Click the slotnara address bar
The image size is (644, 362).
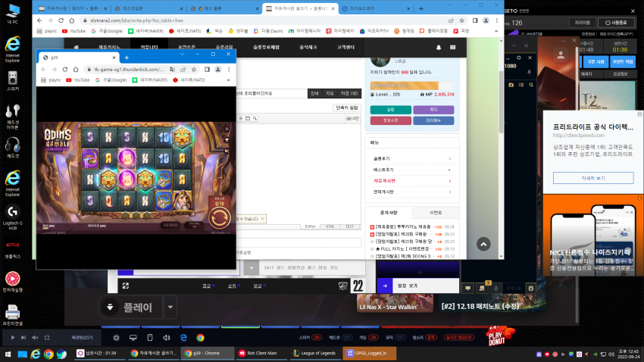click(x=263, y=20)
